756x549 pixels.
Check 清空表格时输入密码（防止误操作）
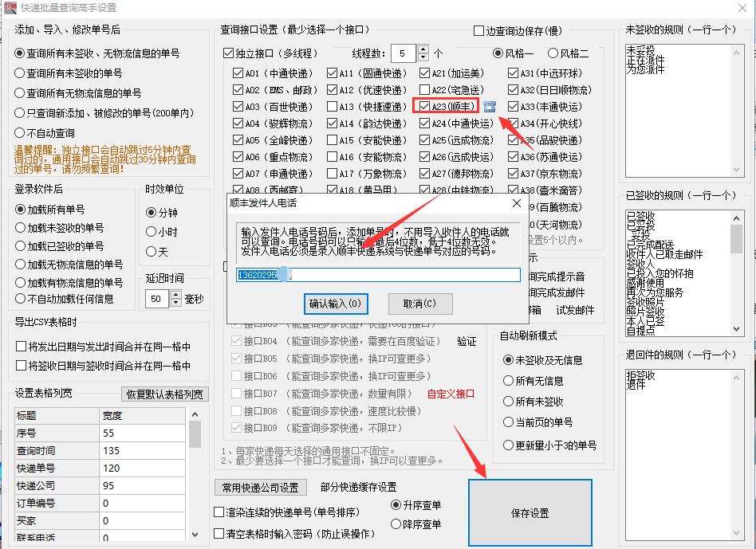pos(217,531)
